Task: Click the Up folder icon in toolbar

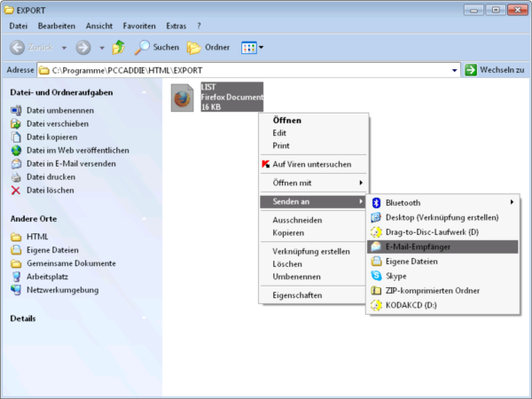Action: [118, 47]
